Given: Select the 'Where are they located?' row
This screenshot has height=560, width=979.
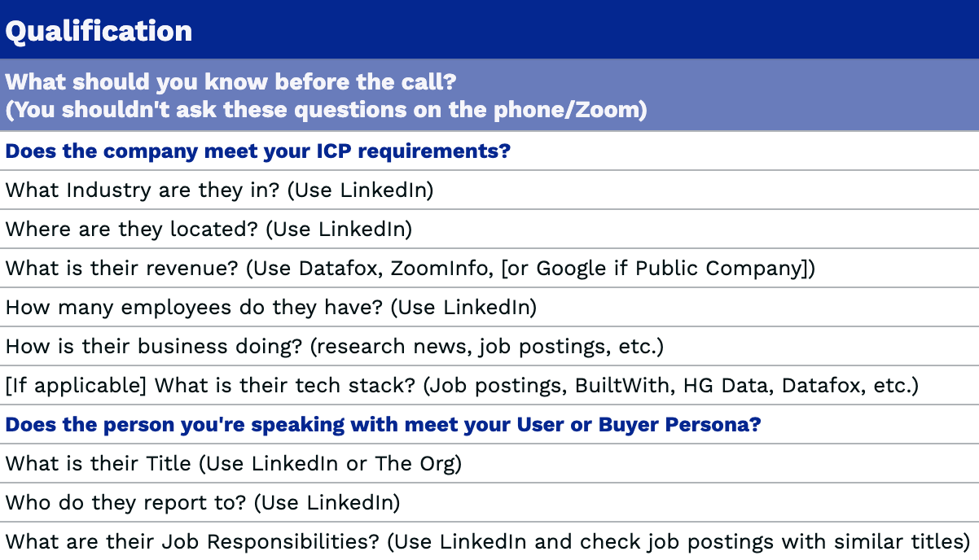Looking at the screenshot, I should 490,230.
